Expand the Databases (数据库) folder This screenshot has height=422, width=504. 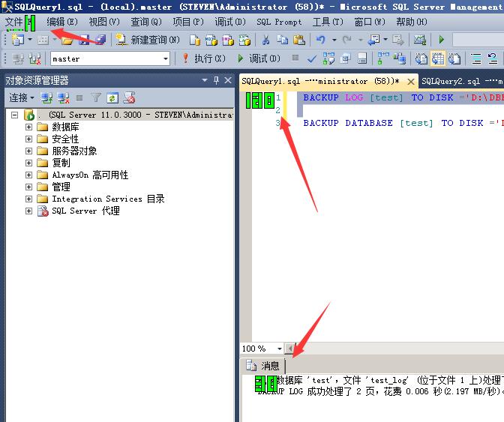(x=28, y=127)
